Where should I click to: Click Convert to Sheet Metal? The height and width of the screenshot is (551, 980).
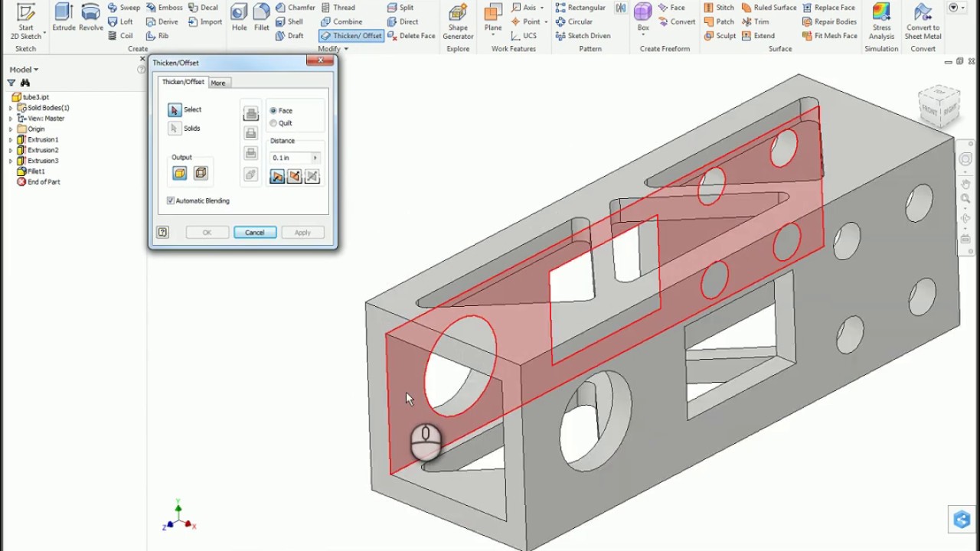tap(923, 22)
